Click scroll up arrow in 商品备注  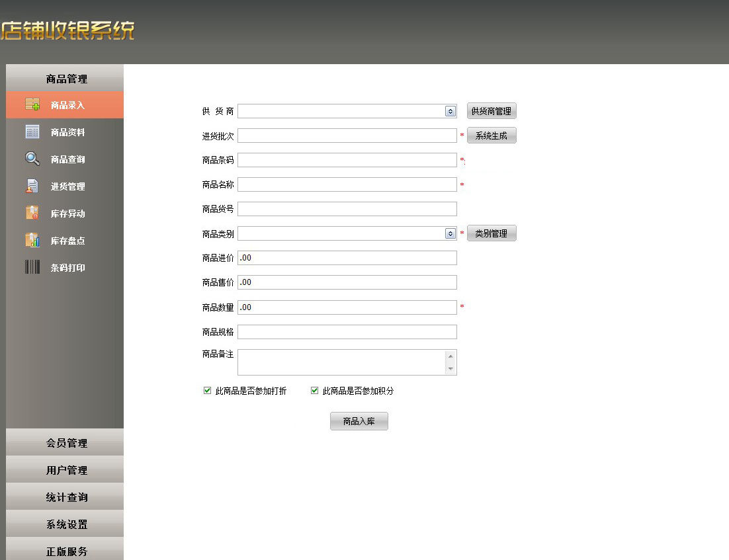[x=450, y=356]
